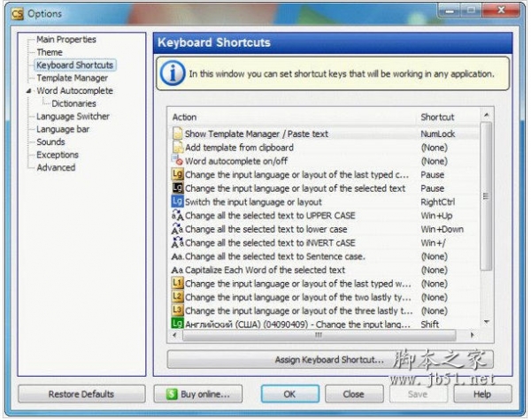Click the orange Lg icon for last typed characters
The width and height of the screenshot is (531, 420).
pyautogui.click(x=178, y=174)
